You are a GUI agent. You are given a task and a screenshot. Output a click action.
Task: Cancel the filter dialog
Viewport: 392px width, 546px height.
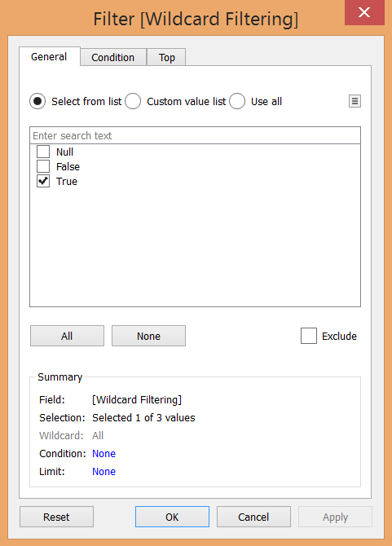pyautogui.click(x=253, y=517)
